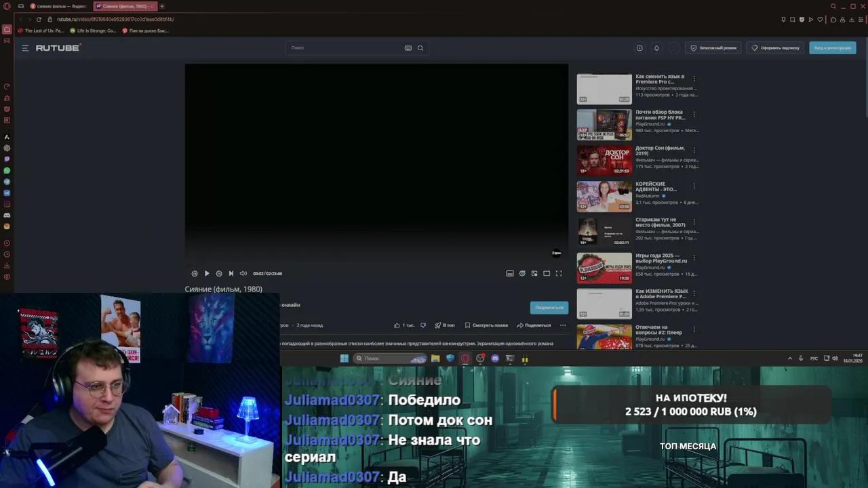The width and height of the screenshot is (868, 488).
Task: Subscribe with the Подписаться button
Action: click(549, 308)
